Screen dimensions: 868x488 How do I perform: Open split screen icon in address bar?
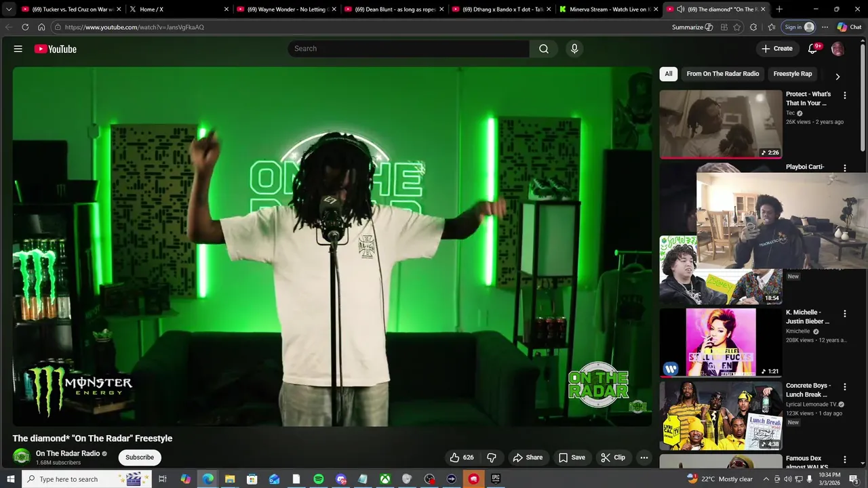724,27
